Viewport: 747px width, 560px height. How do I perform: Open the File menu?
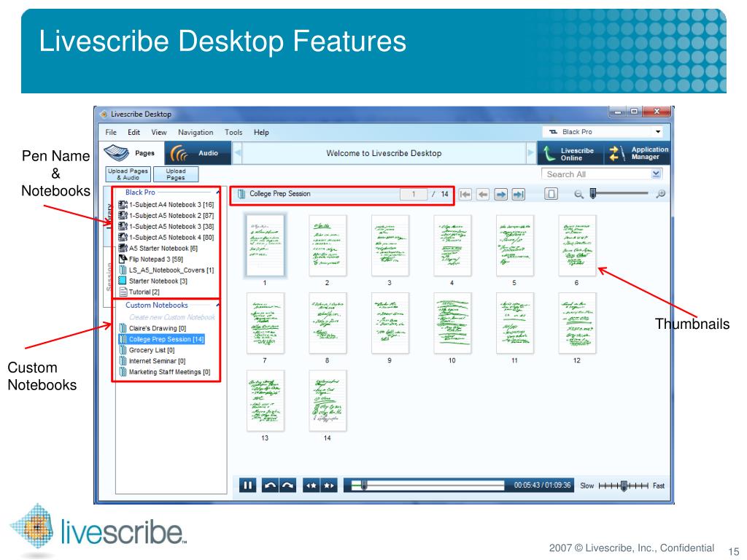[x=111, y=133]
